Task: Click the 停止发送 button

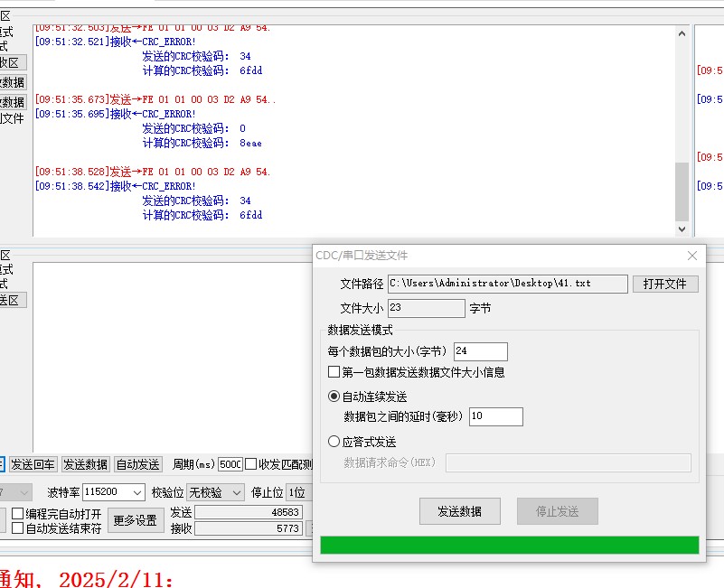Action: click(x=558, y=511)
